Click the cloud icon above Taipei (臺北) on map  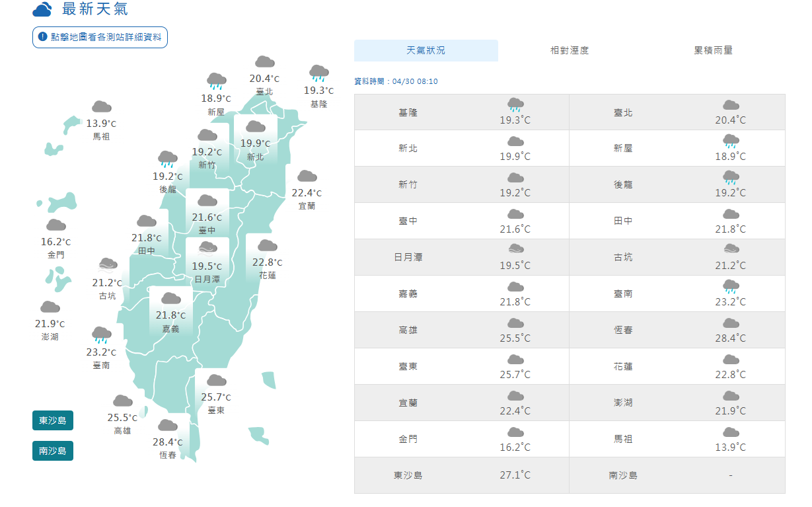(265, 62)
